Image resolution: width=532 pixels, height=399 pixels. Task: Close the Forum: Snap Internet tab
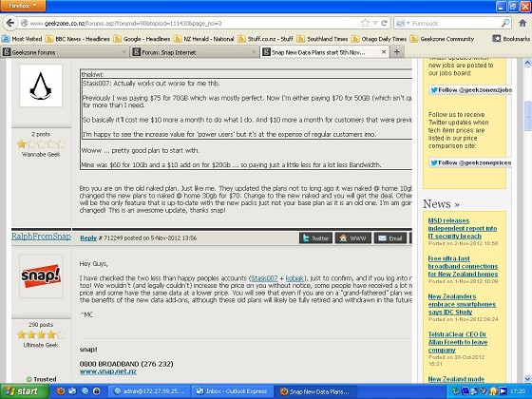(x=254, y=52)
